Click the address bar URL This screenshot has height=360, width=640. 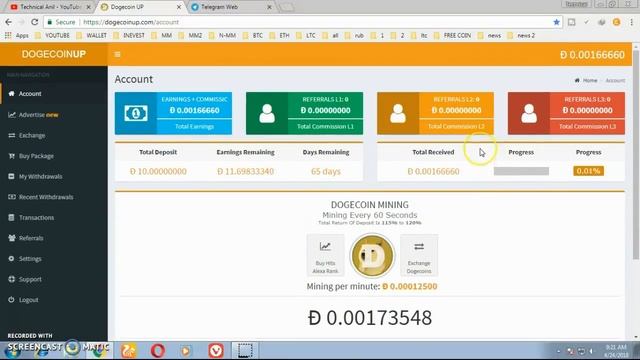[131, 22]
